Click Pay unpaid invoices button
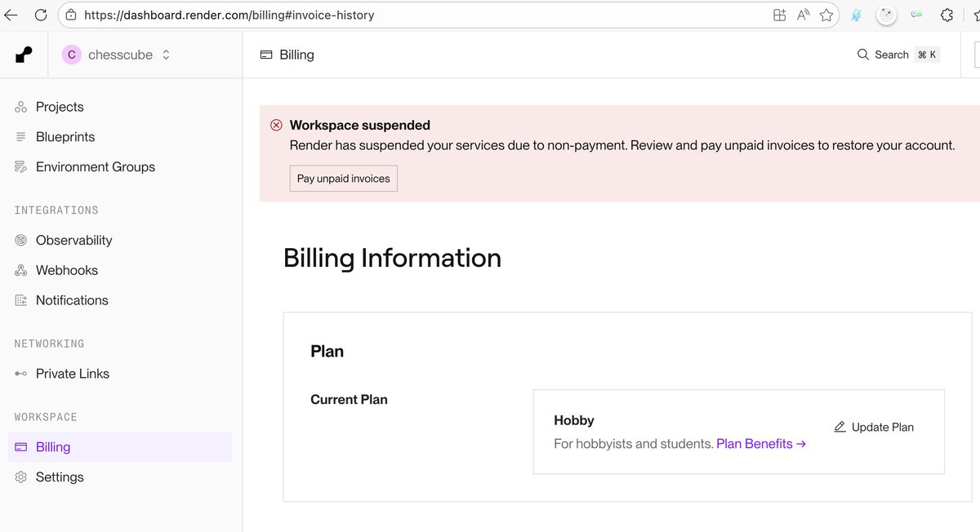Image resolution: width=980 pixels, height=532 pixels. click(344, 179)
